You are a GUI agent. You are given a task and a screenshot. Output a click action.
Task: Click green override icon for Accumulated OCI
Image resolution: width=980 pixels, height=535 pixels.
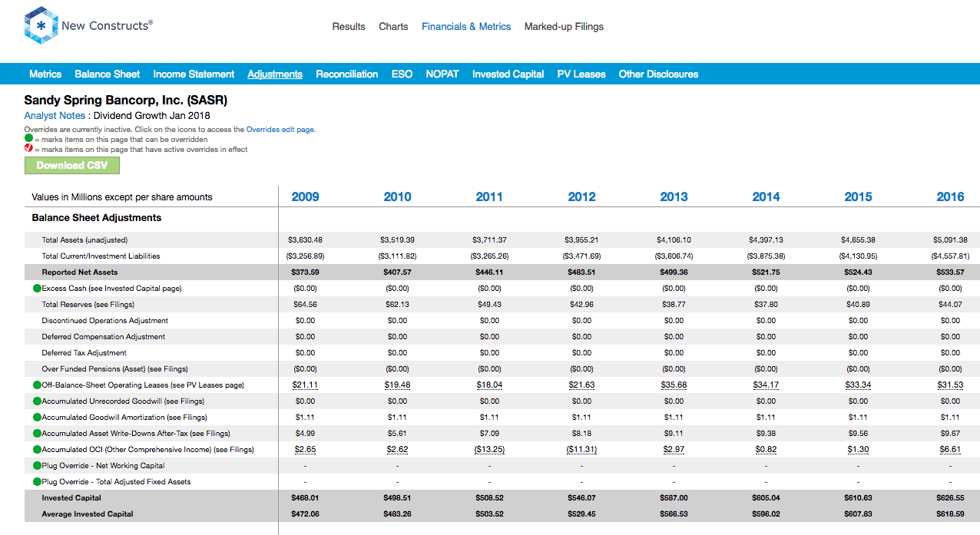(37, 450)
